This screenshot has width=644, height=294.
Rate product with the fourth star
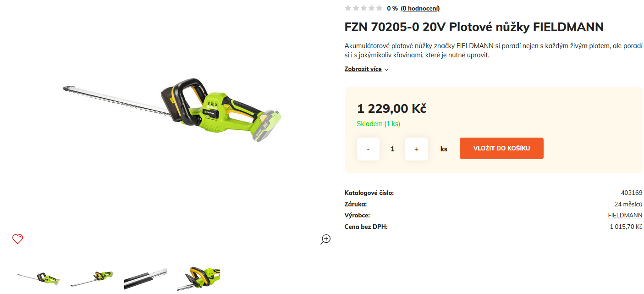pos(371,8)
